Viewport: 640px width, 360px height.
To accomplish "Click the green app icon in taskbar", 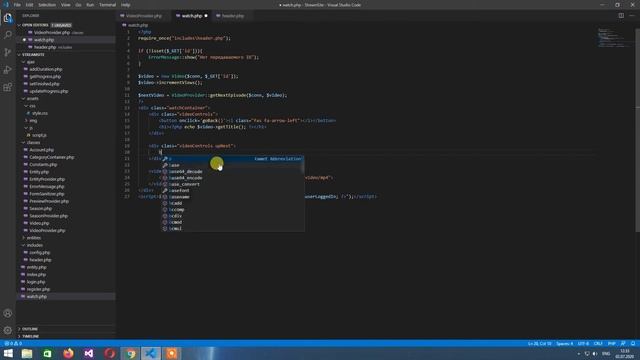I will pos(48,353).
